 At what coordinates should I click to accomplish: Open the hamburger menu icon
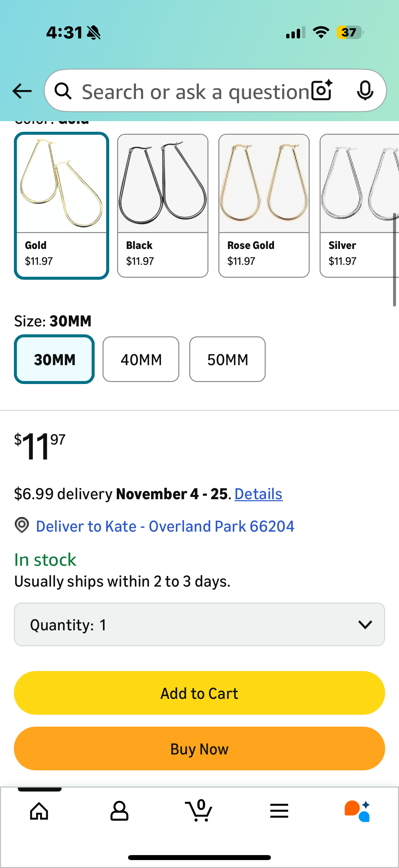pyautogui.click(x=279, y=810)
